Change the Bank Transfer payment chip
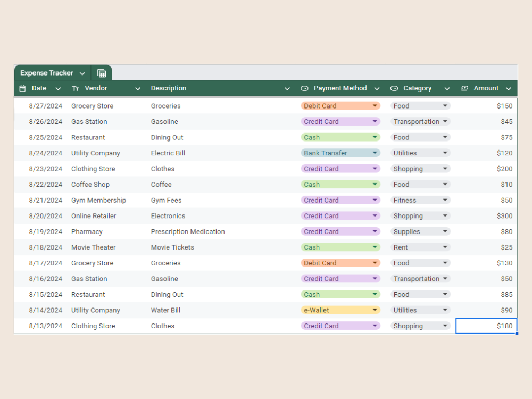The height and width of the screenshot is (399, 532). pos(340,153)
